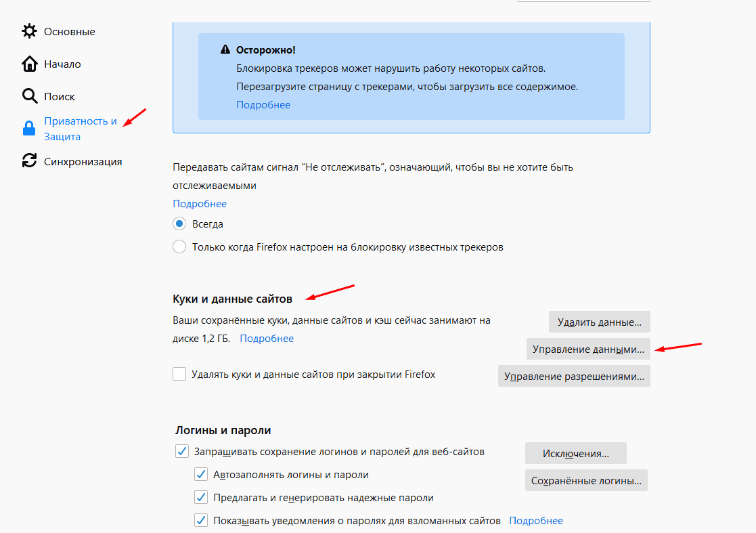Screen dimensions: 756x533
Task: Click the home icon for Начало
Action: (x=29, y=64)
